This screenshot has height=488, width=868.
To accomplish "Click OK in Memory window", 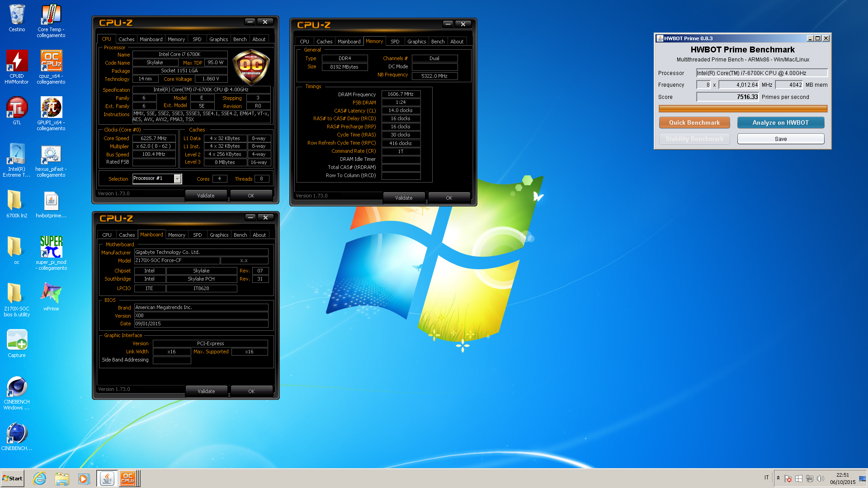I will [449, 198].
